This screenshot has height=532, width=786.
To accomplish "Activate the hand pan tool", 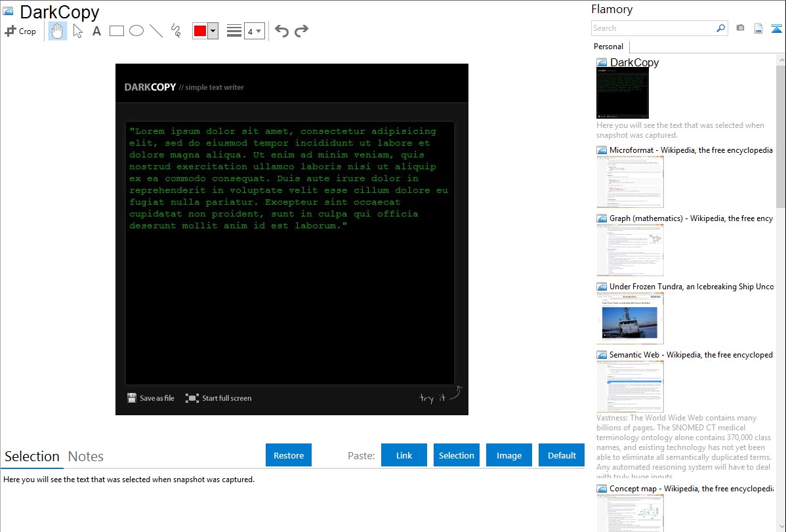I will (58, 31).
